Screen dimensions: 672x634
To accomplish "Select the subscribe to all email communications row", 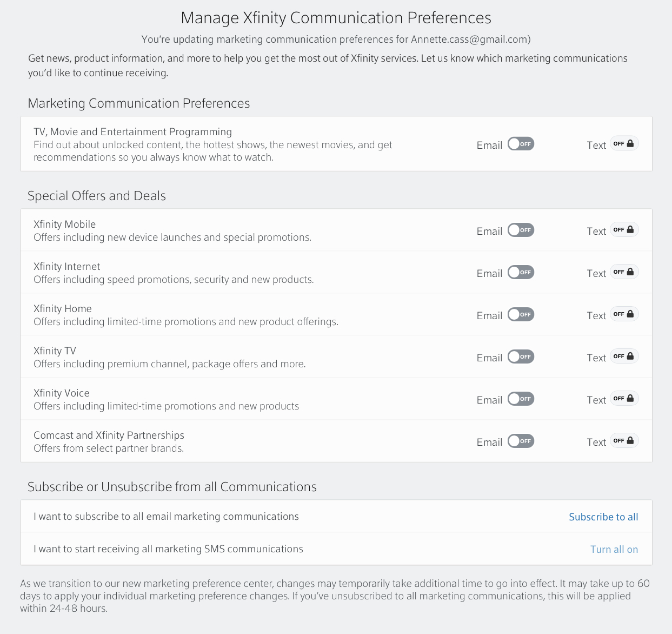I will click(166, 516).
